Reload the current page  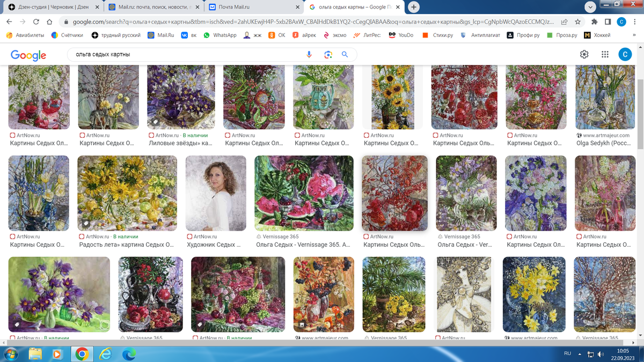tap(36, 22)
